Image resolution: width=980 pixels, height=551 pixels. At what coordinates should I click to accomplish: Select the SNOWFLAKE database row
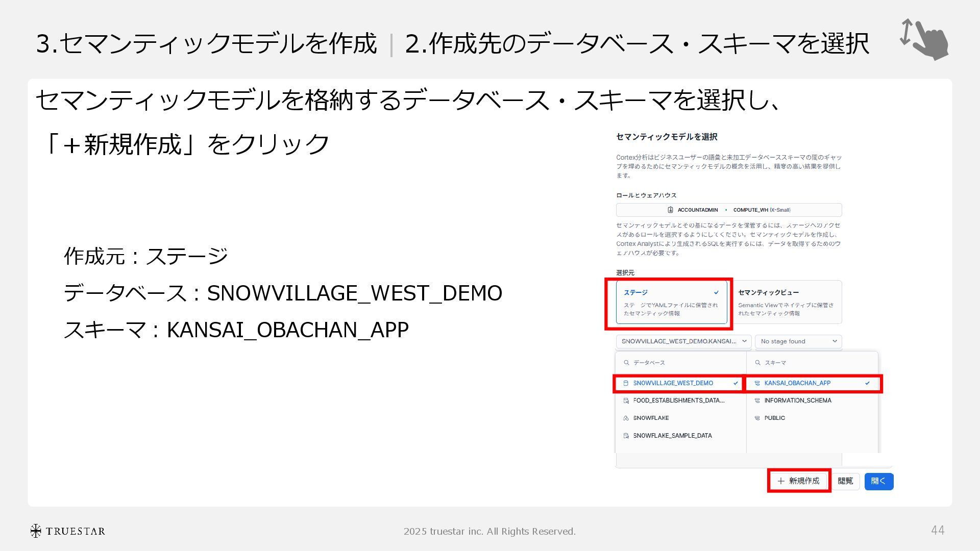(x=680, y=418)
